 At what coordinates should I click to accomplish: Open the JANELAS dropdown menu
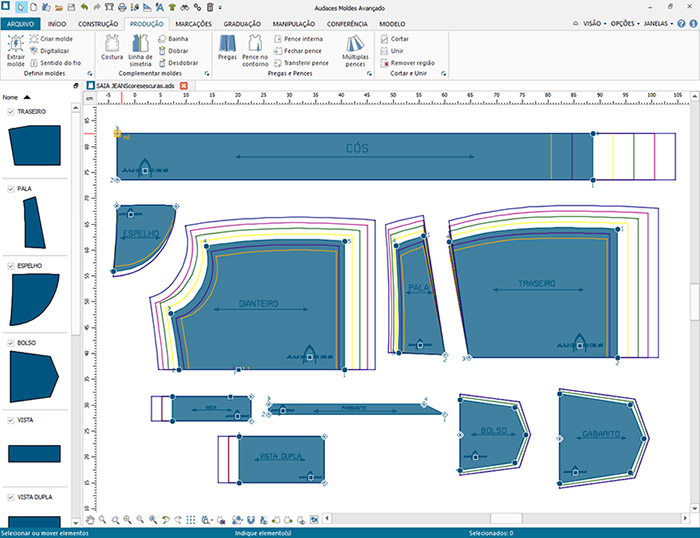(x=658, y=24)
